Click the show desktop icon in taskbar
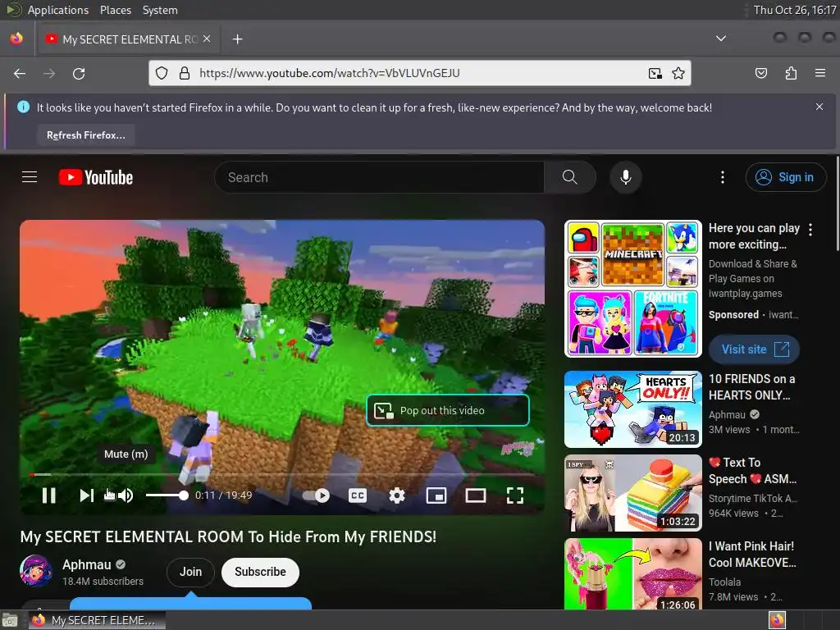The height and width of the screenshot is (630, 840). pos(10,620)
